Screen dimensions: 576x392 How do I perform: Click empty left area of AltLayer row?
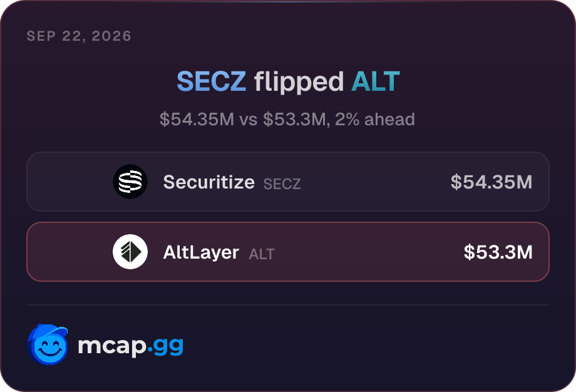tap(69, 252)
